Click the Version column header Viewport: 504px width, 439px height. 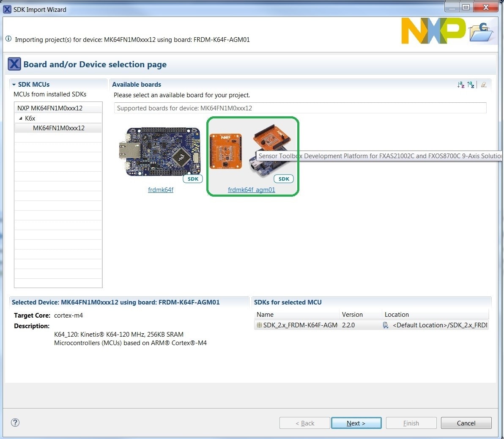click(x=352, y=315)
